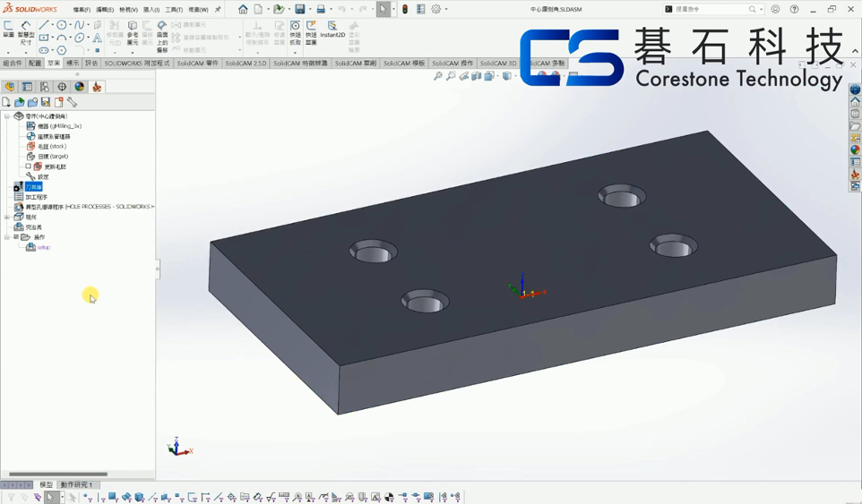The width and height of the screenshot is (862, 504).
Task: Open the 工具(T) menu
Action: (x=173, y=10)
